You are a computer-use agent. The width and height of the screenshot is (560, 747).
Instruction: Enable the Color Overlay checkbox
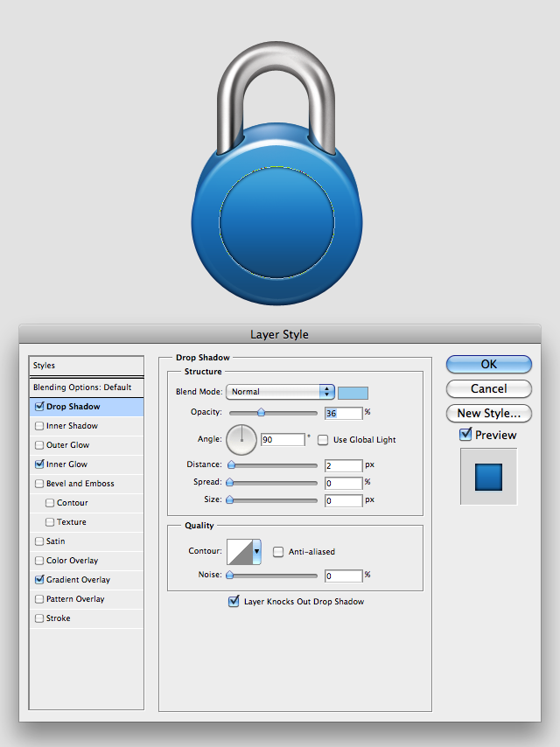tap(39, 561)
